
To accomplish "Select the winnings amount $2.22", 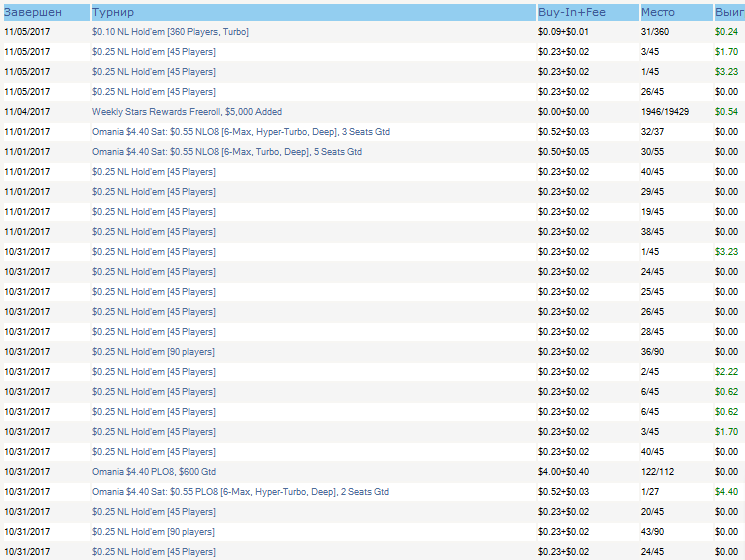I will (726, 372).
